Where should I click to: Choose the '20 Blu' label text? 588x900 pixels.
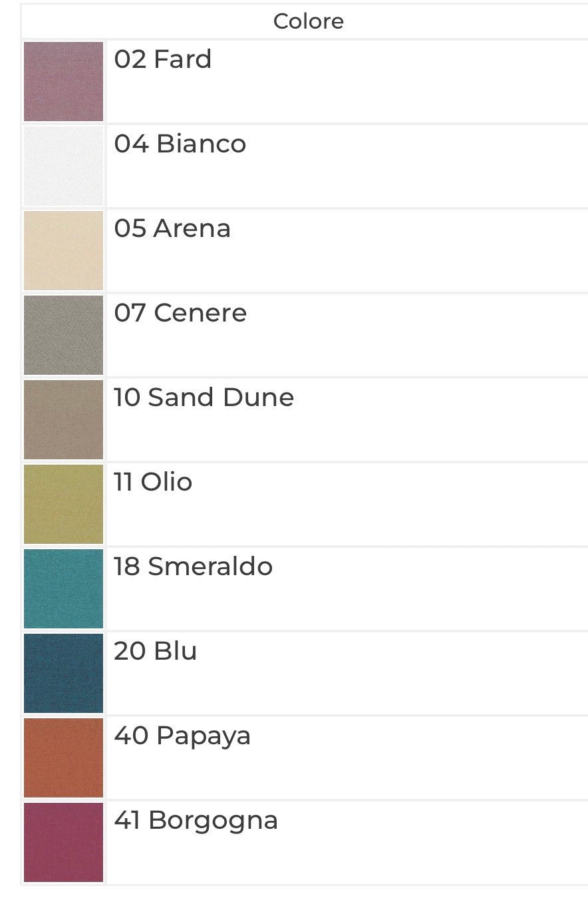point(156,651)
